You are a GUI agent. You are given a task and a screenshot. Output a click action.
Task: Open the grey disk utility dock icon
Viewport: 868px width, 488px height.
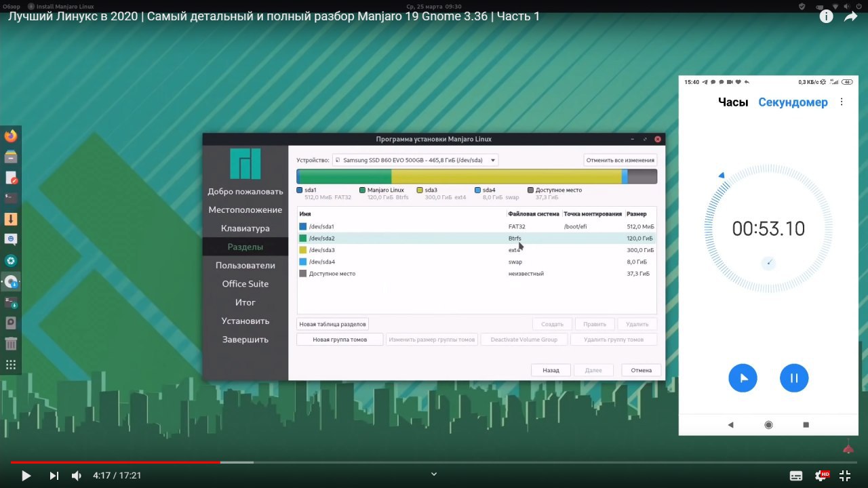(x=11, y=323)
